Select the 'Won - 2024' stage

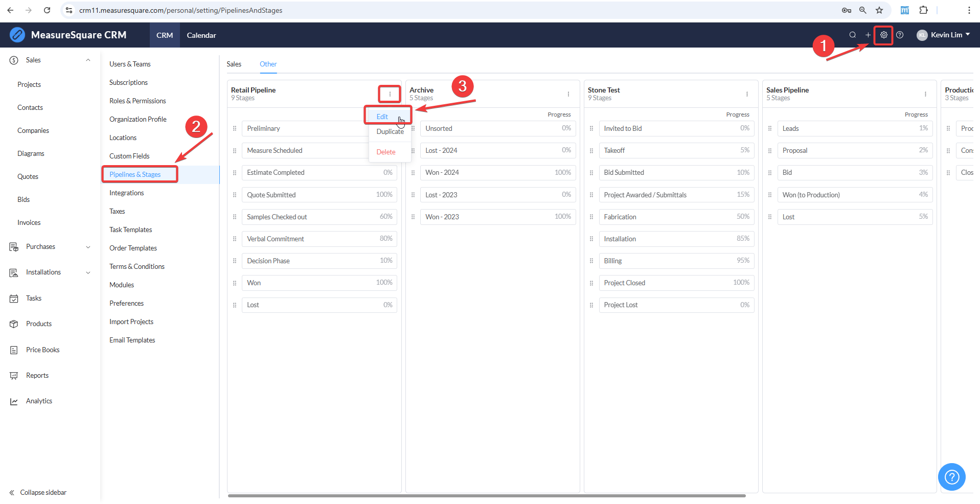(x=498, y=173)
